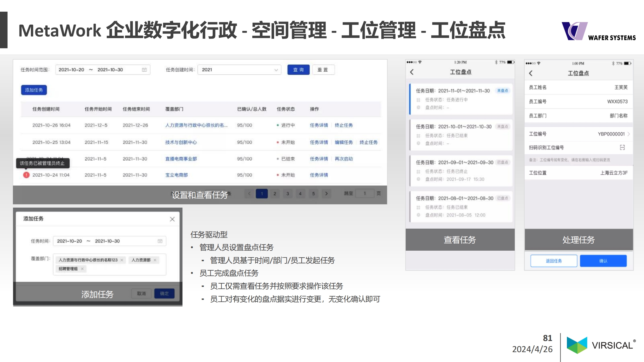This screenshot has height=362, width=644.
Task: Click 员工姓名 value 王笑笑
Action: click(621, 87)
